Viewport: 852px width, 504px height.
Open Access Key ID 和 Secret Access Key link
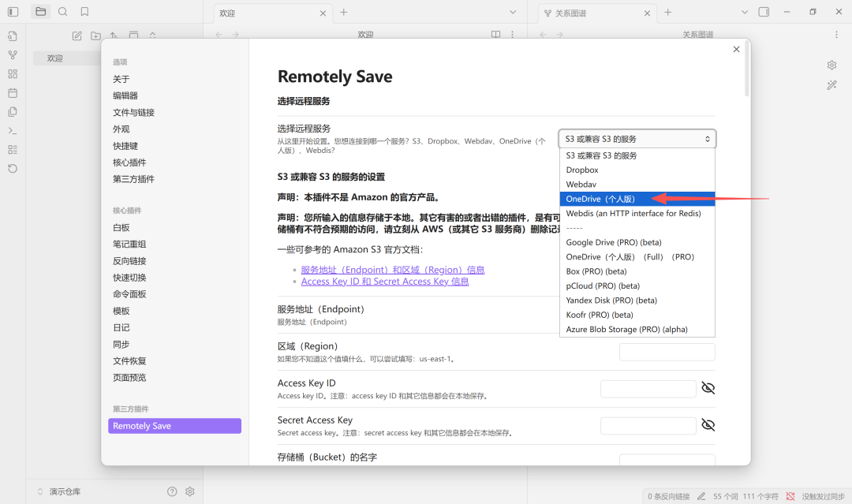coord(385,282)
